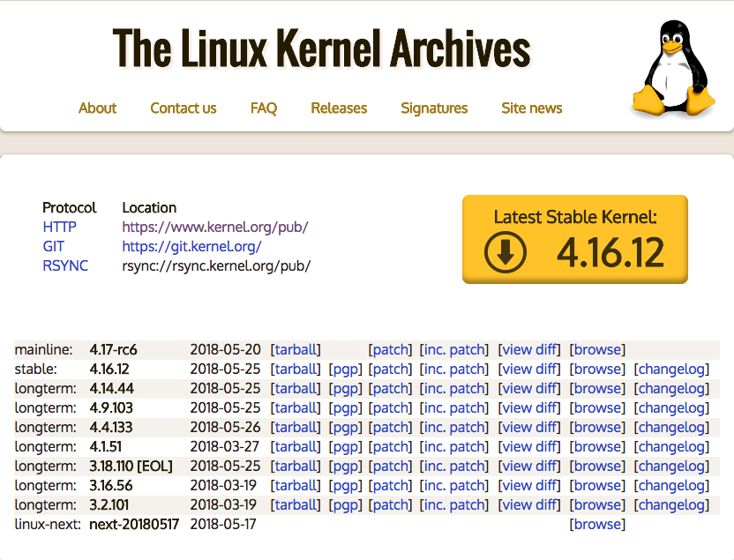Browse the linux-next next-20180517 tree

pos(597,524)
